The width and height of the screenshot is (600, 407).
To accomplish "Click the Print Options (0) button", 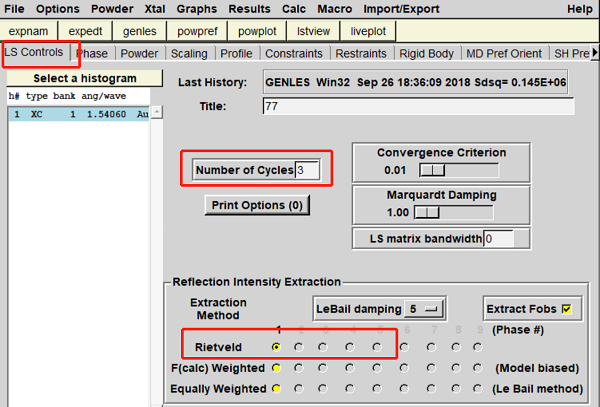I will click(x=257, y=205).
